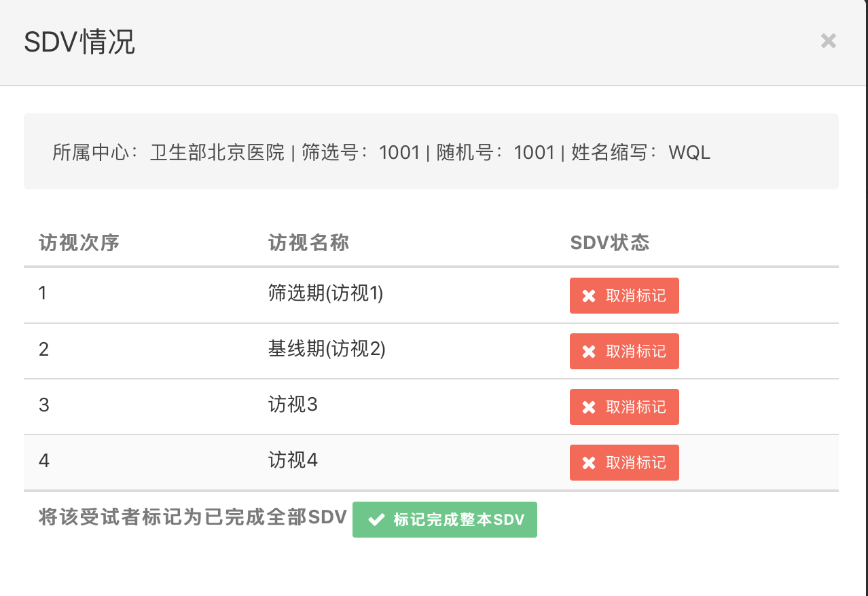Click the X icon in the 基线期(访视2) row
The height and width of the screenshot is (596, 868).
589,352
